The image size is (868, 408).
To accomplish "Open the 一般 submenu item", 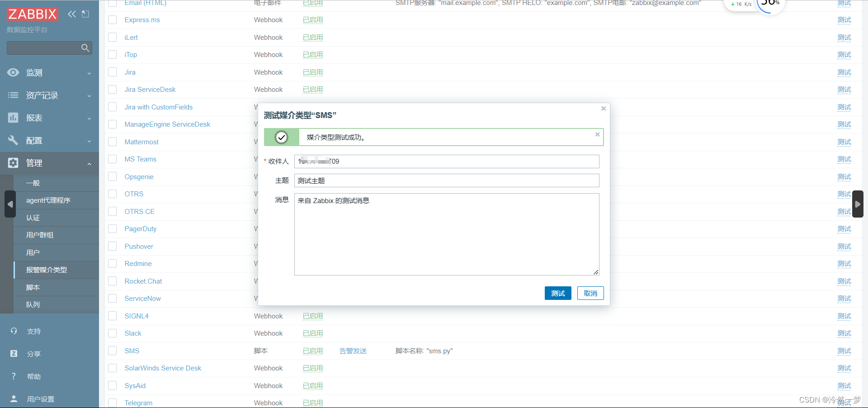I will tap(56, 183).
